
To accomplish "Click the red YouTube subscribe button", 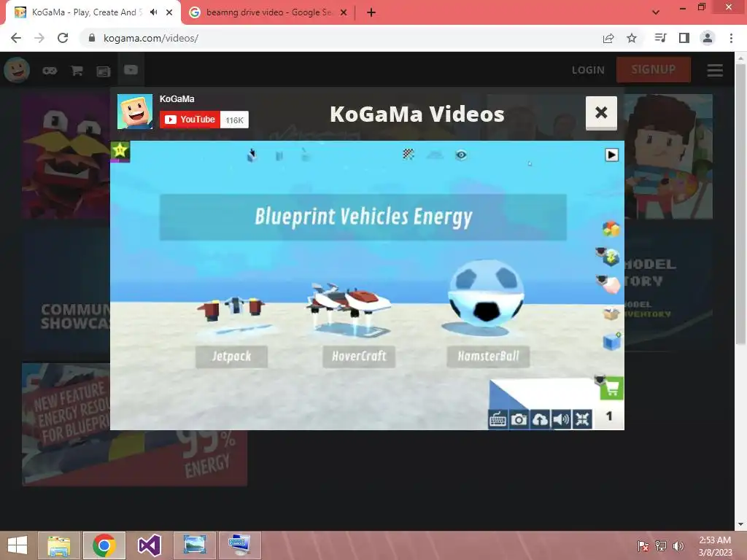I will pos(190,120).
